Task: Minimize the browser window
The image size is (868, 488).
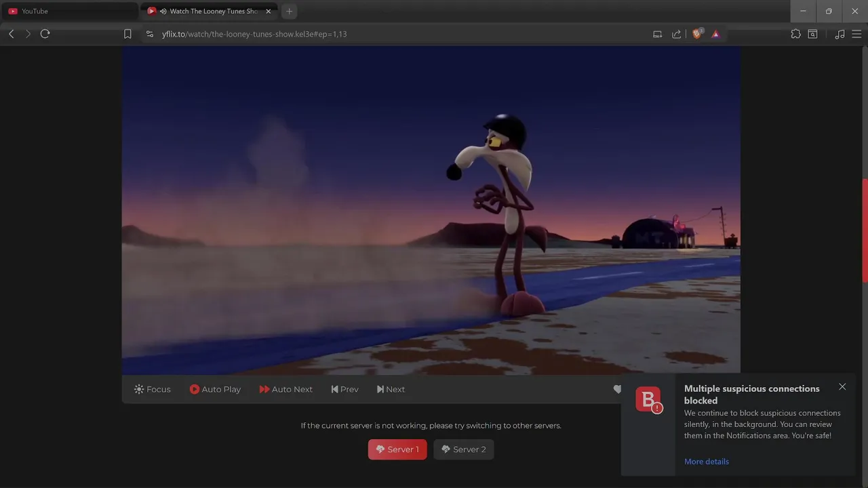Action: click(803, 11)
